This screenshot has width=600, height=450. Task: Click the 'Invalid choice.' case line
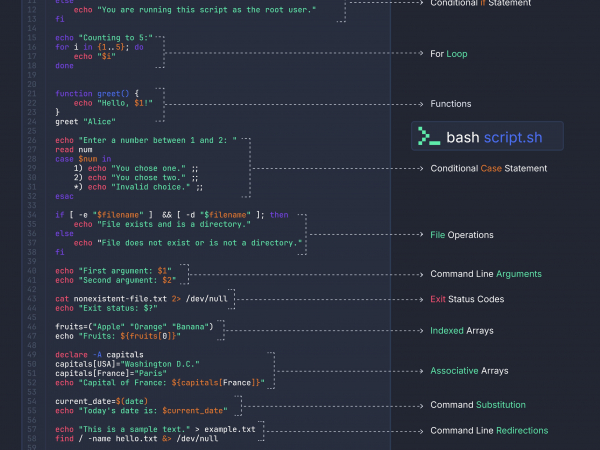pyautogui.click(x=138, y=187)
